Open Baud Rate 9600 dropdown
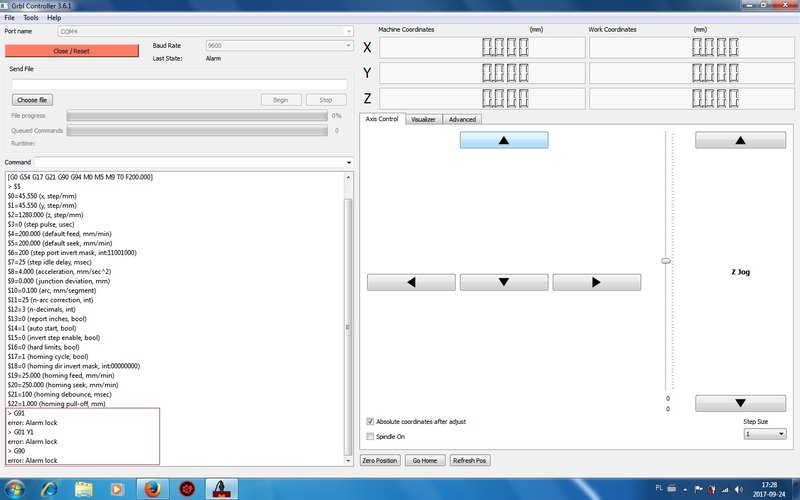The width and height of the screenshot is (800, 500). click(x=279, y=45)
